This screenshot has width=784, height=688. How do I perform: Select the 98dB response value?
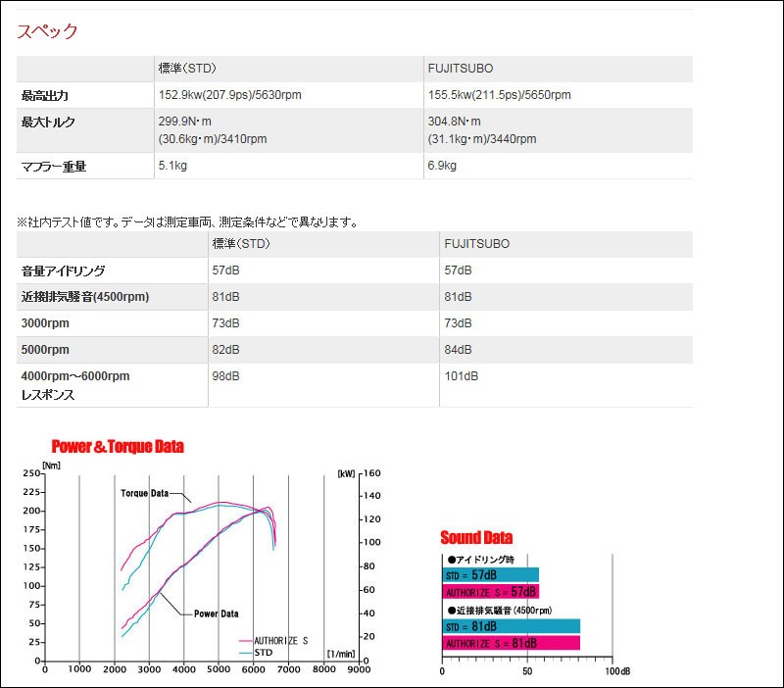click(225, 376)
